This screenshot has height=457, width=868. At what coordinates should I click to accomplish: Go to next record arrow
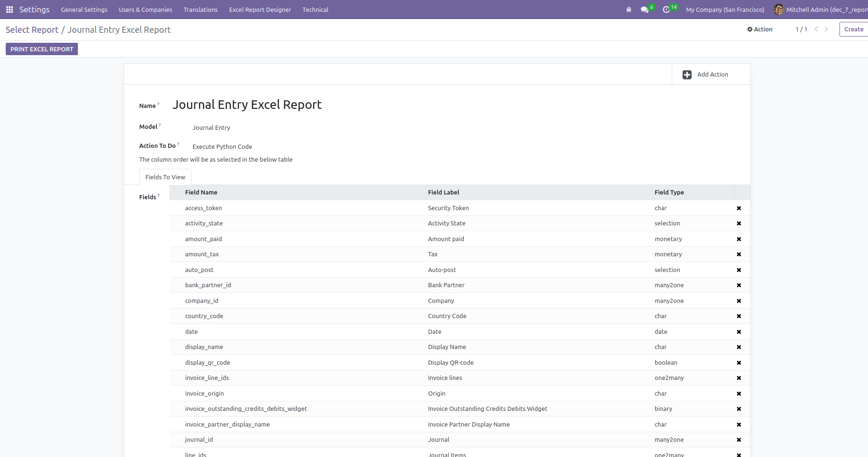coord(826,29)
